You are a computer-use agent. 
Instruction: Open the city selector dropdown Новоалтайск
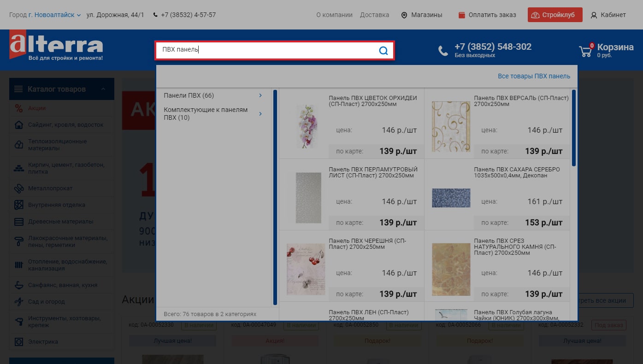[x=54, y=15]
